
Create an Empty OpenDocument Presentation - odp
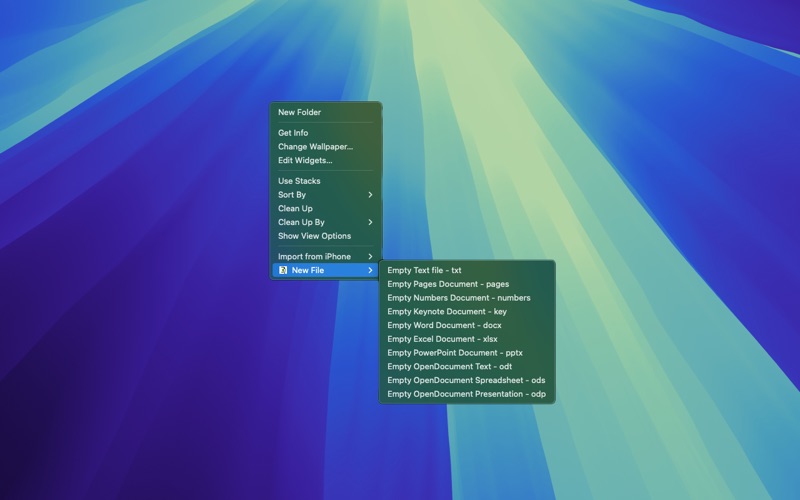point(467,394)
